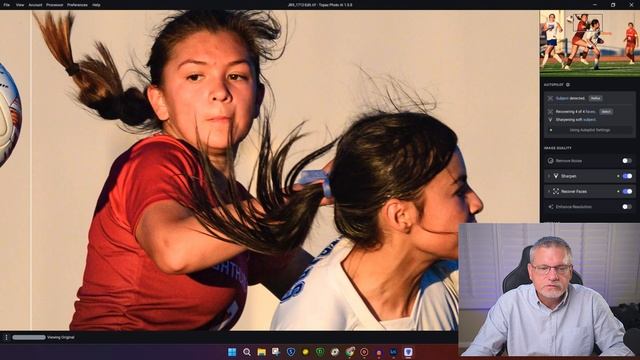Open the Account menu
The image size is (640, 360).
click(35, 5)
